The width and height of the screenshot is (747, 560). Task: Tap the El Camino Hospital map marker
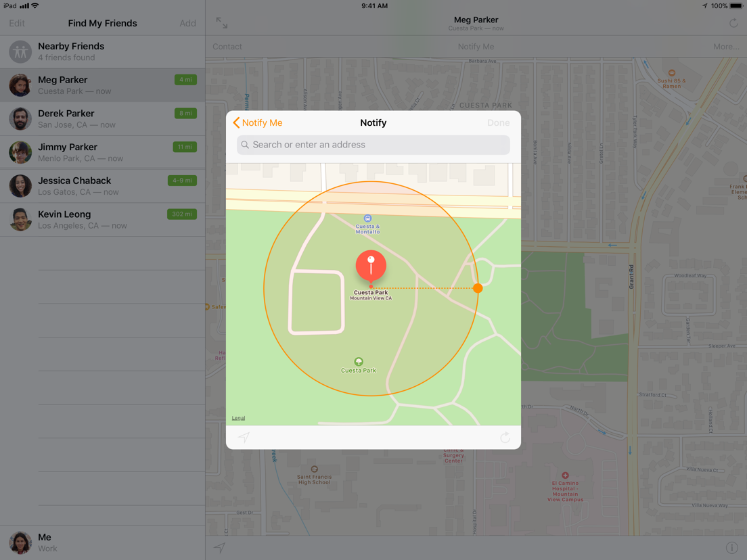point(565,475)
